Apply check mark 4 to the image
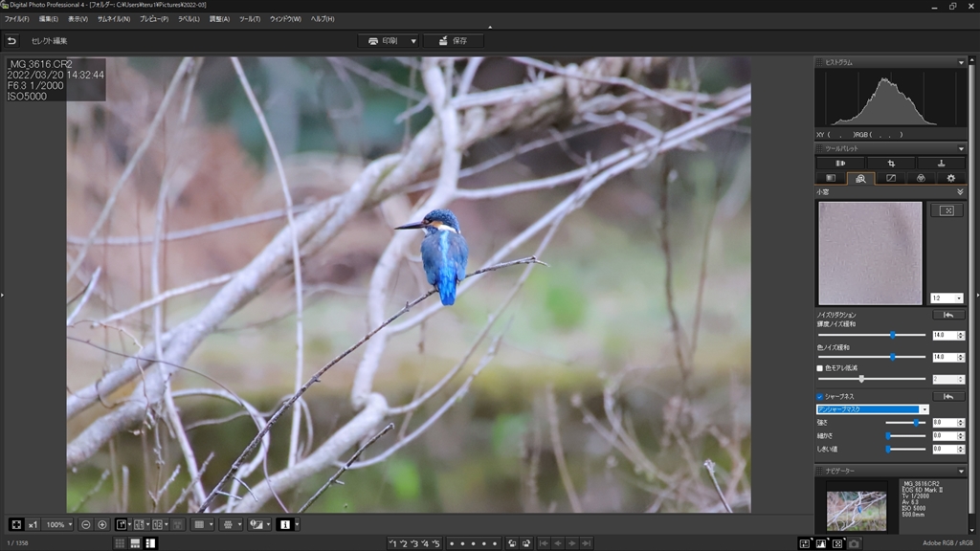This screenshot has height=551, width=980. pos(424,543)
